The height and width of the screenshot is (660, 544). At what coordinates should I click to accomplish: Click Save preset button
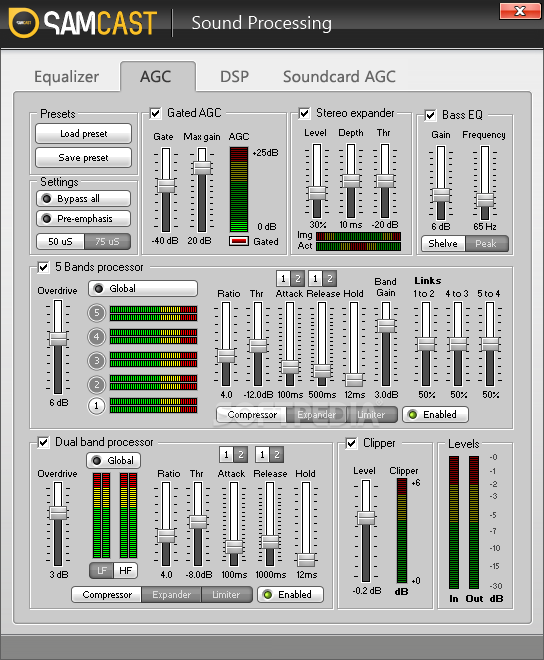coord(83,158)
